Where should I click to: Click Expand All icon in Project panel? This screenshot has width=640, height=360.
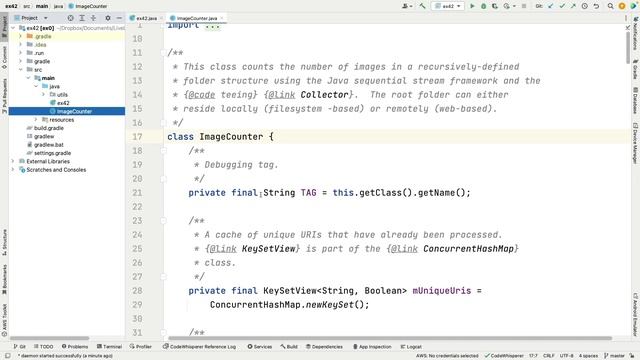click(x=82, y=18)
